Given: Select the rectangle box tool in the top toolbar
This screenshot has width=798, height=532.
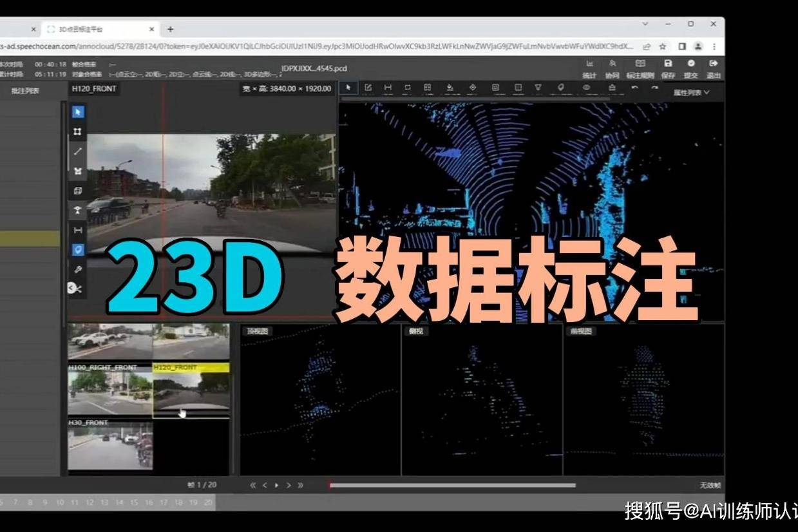Looking at the screenshot, I should 408,87.
